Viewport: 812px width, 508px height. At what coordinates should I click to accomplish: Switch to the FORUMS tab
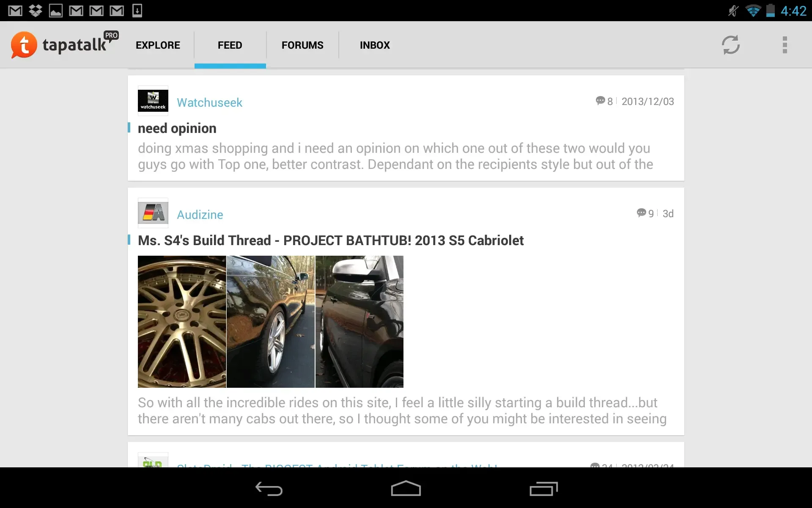[302, 45]
